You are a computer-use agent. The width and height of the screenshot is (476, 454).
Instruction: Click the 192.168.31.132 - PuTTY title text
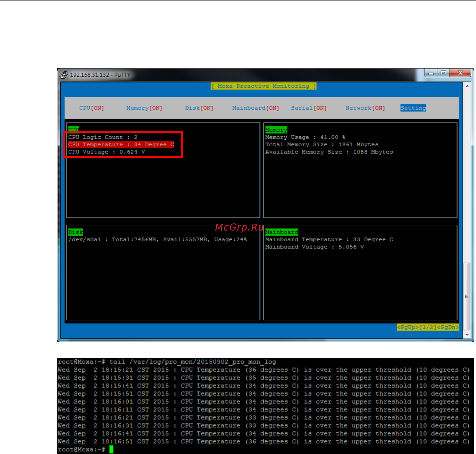[100, 75]
